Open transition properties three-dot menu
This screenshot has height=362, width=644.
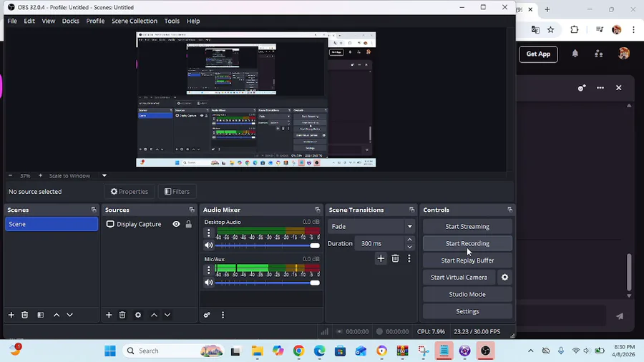click(409, 258)
